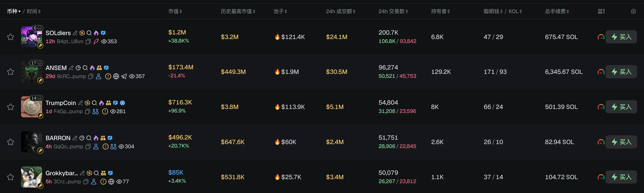The image size is (644, 193).
Task: Sort by 24h 成交额 column
Action: (341, 12)
